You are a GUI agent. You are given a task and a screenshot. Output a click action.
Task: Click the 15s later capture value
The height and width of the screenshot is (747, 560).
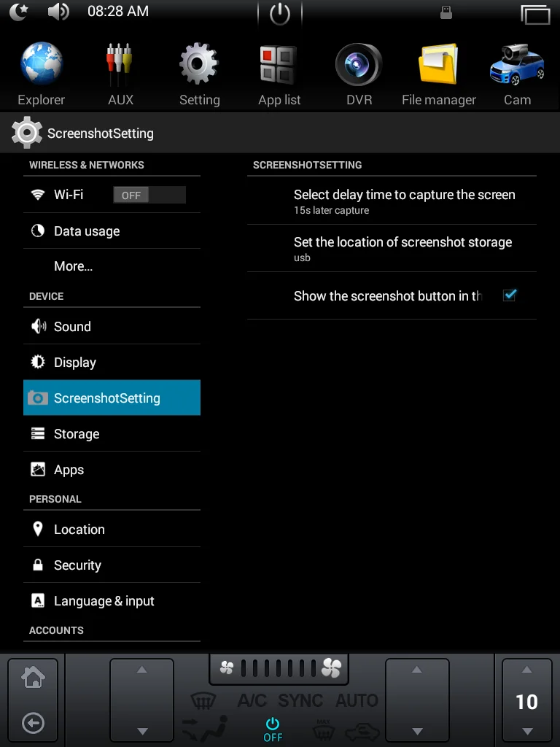pos(332,211)
